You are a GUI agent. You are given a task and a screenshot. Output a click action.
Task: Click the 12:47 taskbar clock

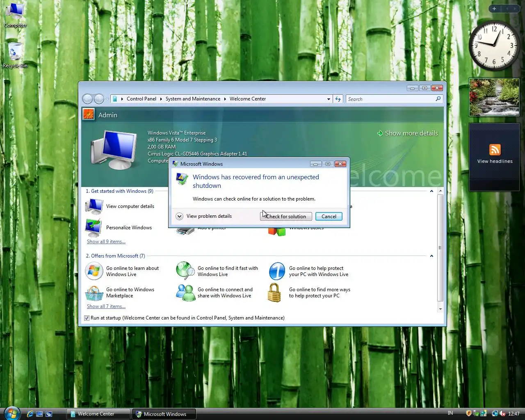(514, 413)
